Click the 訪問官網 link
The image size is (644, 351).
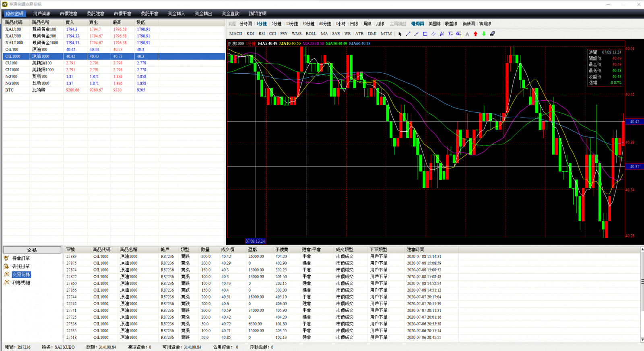(x=257, y=14)
